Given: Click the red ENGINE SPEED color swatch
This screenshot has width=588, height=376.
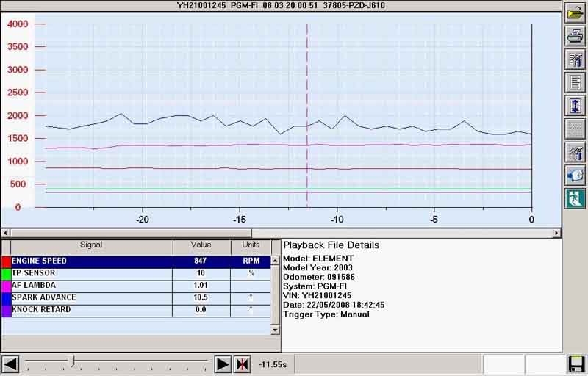Looking at the screenshot, I should 6,261.
